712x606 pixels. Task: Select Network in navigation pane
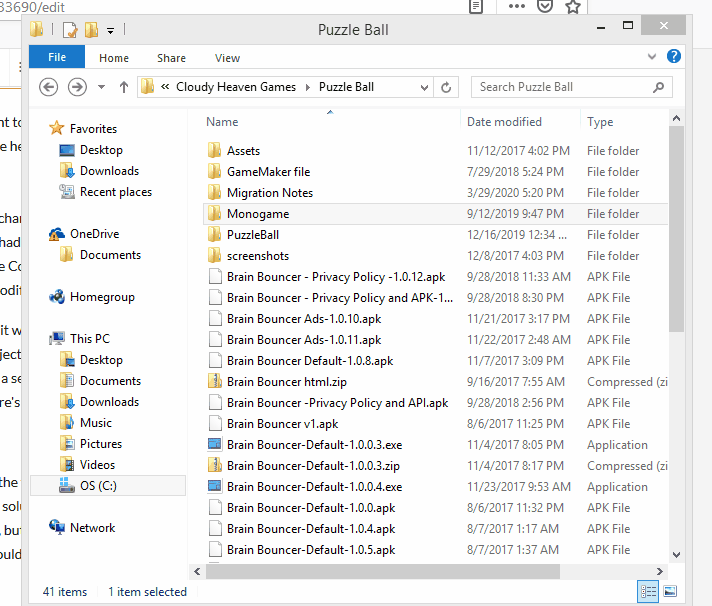point(93,528)
